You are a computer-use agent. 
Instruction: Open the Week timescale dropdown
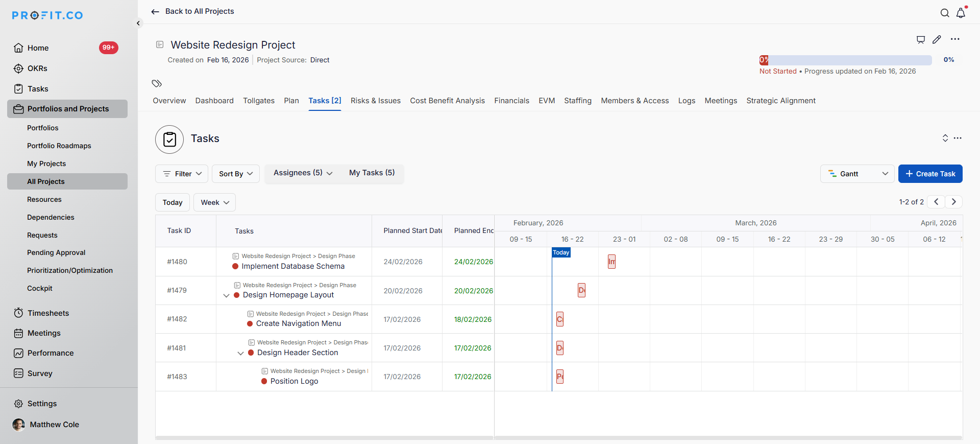tap(214, 202)
